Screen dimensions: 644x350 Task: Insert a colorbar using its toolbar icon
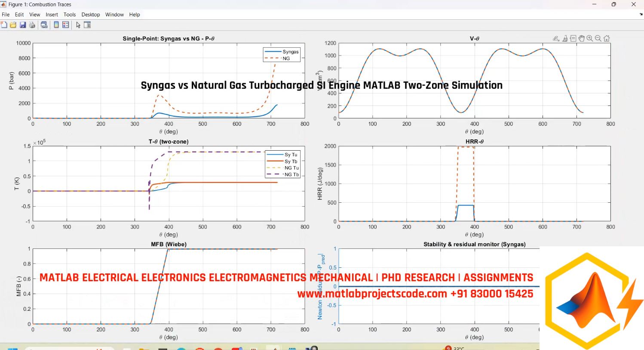pos(56,25)
